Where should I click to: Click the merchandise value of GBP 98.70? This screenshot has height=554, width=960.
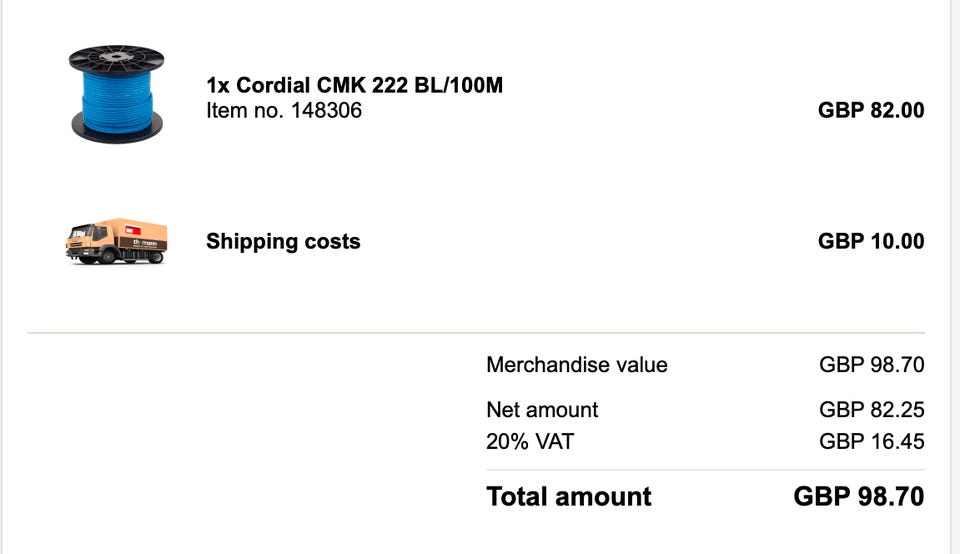872,365
